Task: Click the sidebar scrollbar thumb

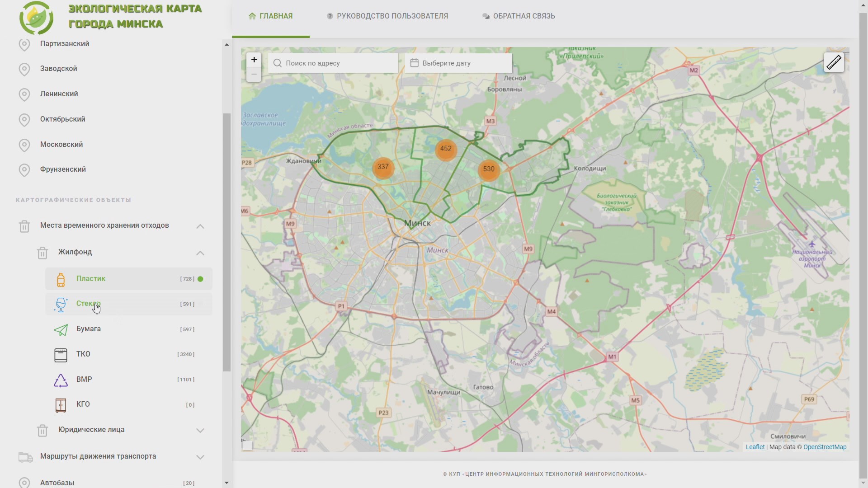Action: pos(226,242)
